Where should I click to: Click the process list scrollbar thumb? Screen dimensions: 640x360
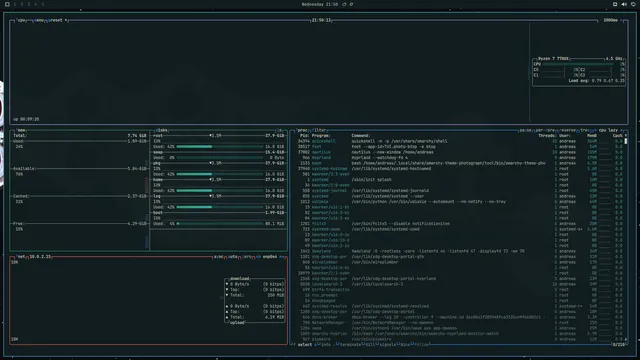626,141
